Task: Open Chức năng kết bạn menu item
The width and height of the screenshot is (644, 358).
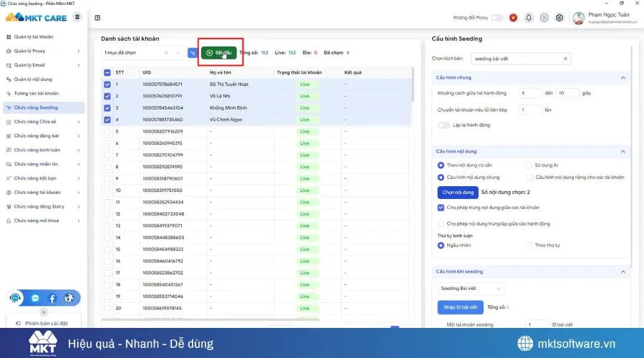Action: (43, 178)
